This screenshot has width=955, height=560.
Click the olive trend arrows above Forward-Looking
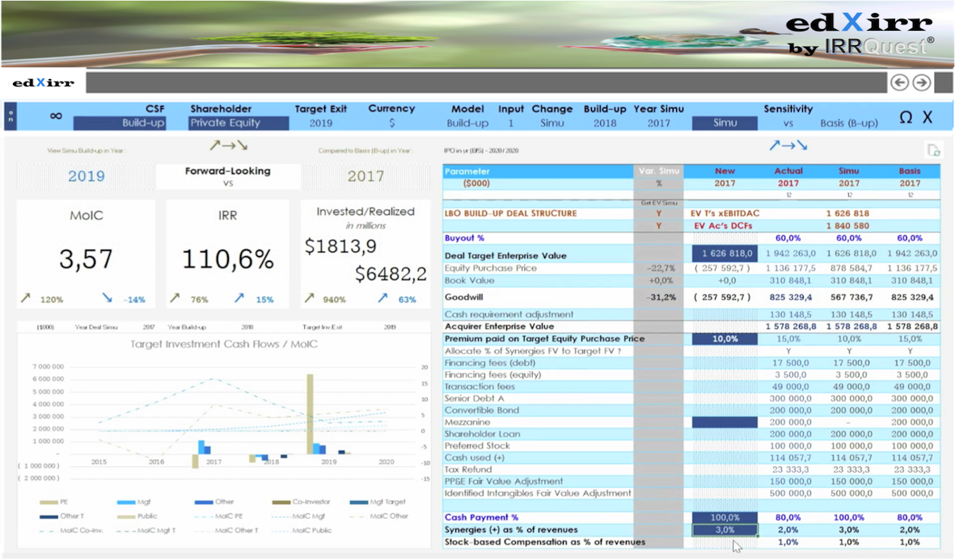click(228, 146)
